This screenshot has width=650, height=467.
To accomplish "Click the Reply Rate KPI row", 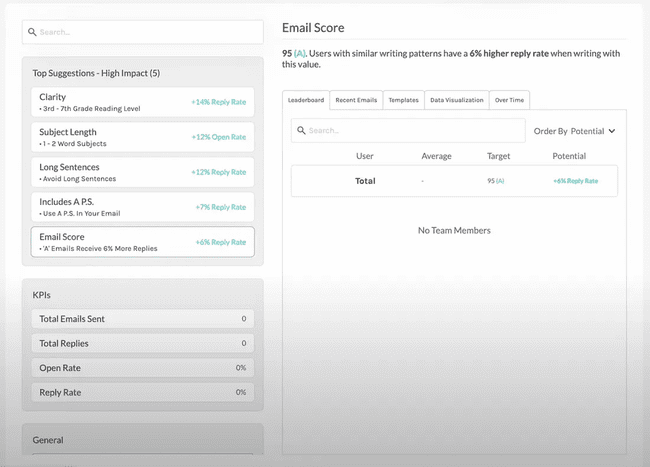I will (142, 392).
